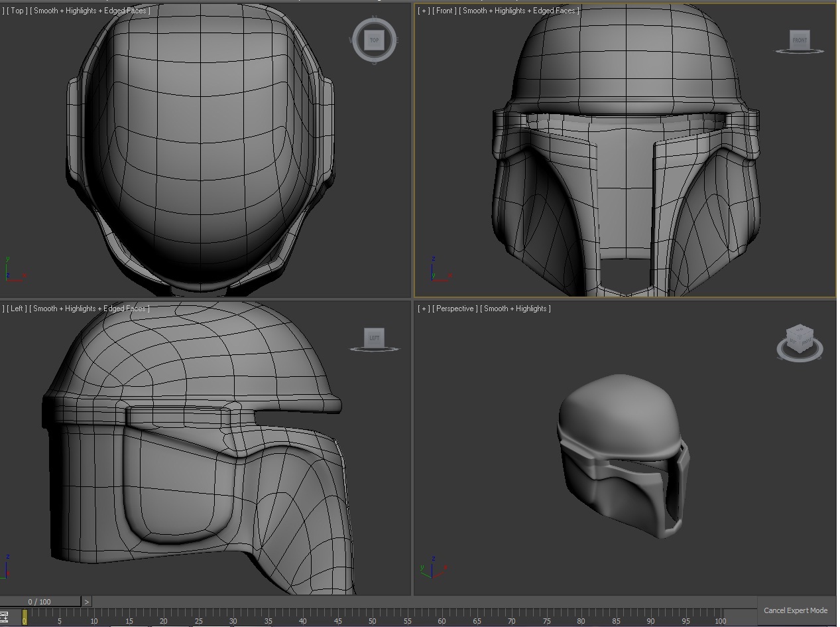The image size is (840, 627).
Task: Open the Perspective [ Smooth + Highlights ] menu
Action: coord(515,309)
